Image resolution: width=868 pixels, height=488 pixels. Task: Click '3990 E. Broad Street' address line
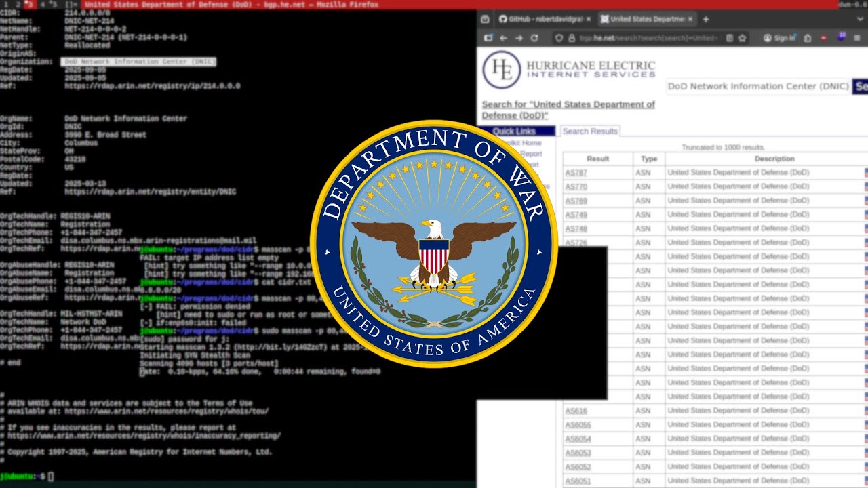105,135
